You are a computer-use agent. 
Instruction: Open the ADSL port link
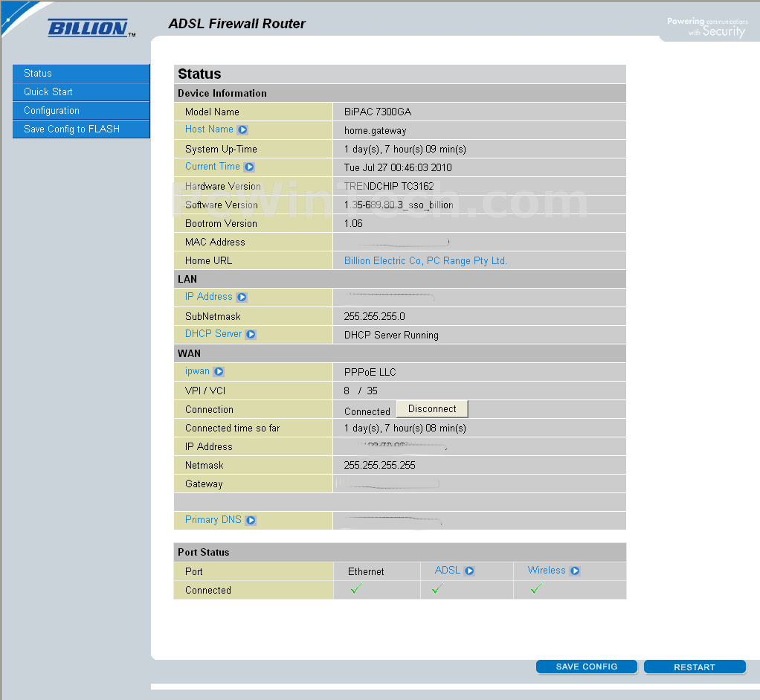[448, 570]
